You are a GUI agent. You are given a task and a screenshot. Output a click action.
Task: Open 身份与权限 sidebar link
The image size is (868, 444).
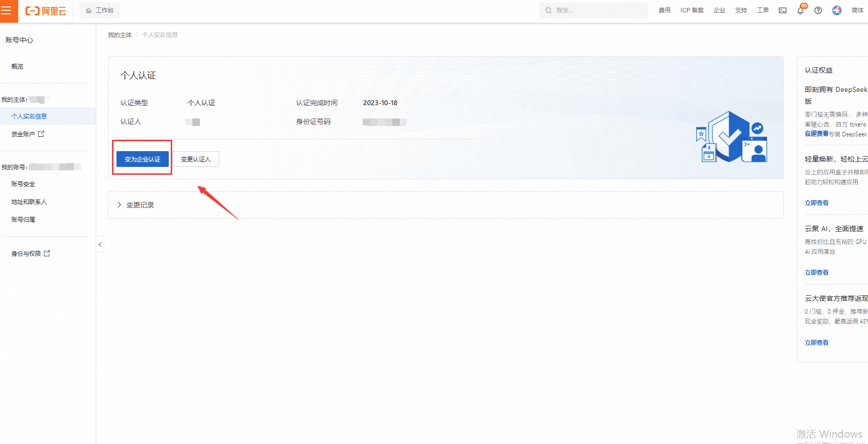pyautogui.click(x=31, y=254)
